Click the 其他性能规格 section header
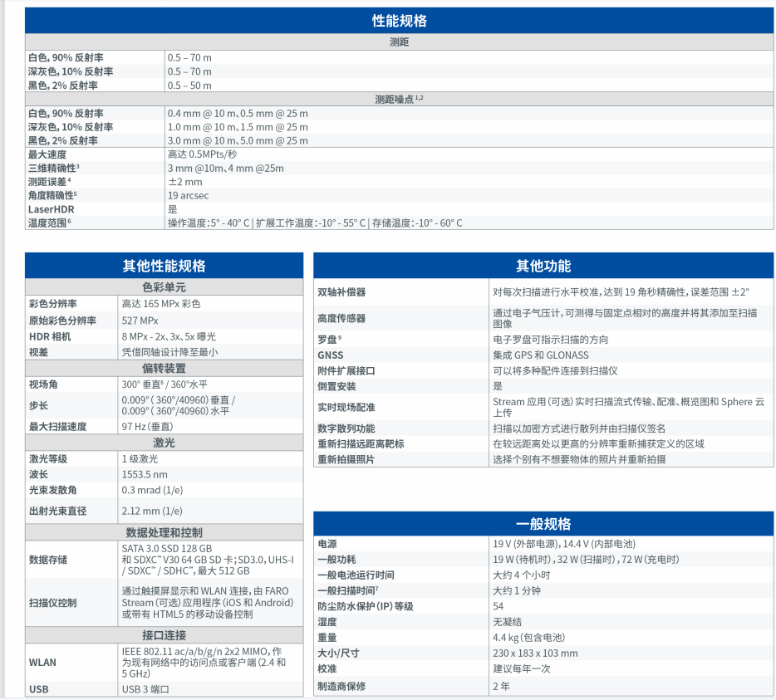The image size is (776, 700). point(164,266)
